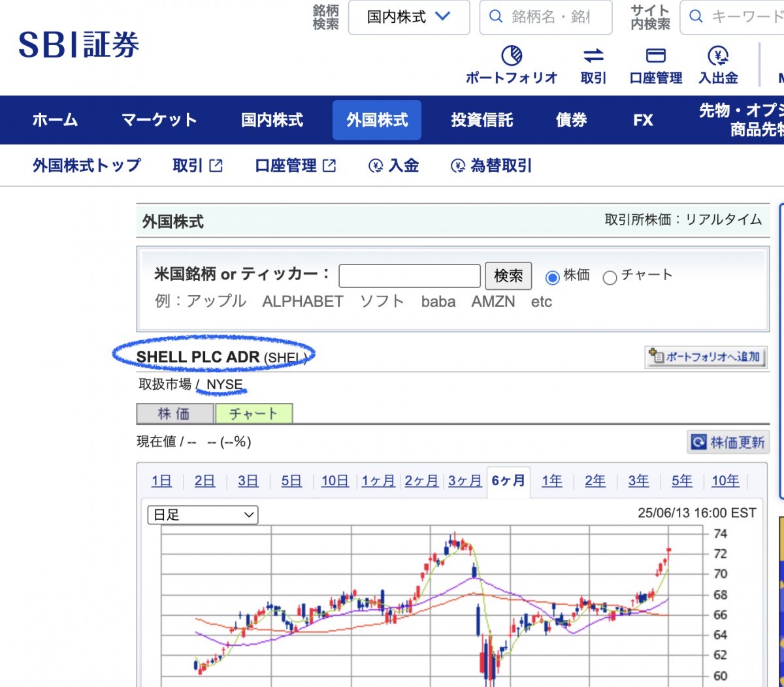This screenshot has height=687, width=784.
Task: Click the 入出金 yen icon
Action: pyautogui.click(x=718, y=55)
